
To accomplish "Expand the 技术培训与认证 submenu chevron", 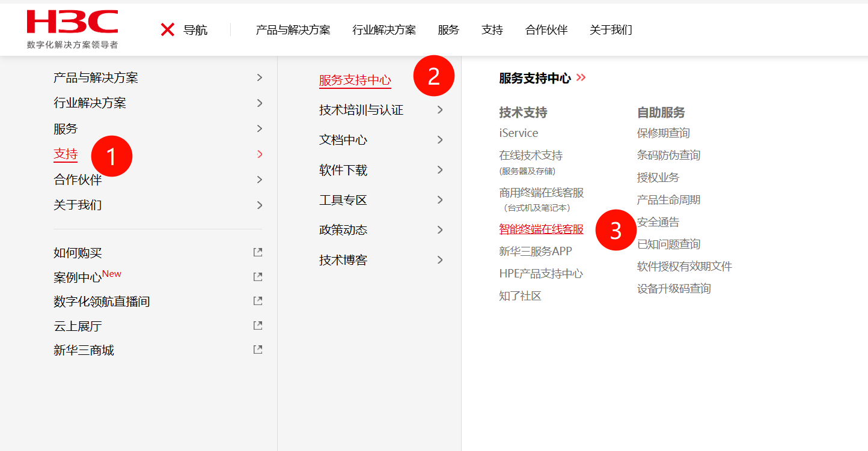I will [x=440, y=110].
